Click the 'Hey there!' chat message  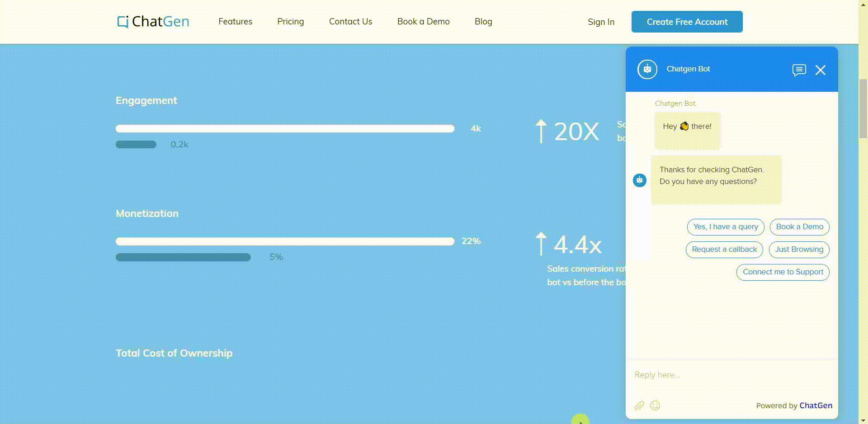pyautogui.click(x=687, y=130)
